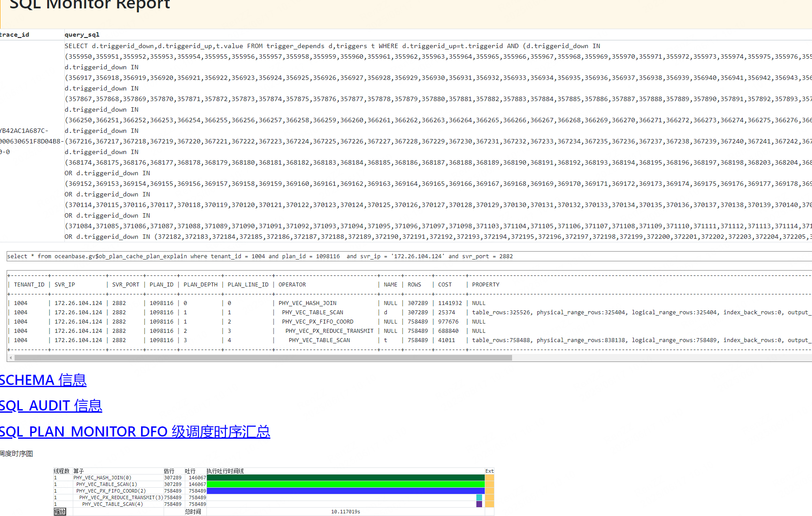The width and height of the screenshot is (812, 516).
Task: Click cost value 1141932 in plan table
Action: coord(450,303)
